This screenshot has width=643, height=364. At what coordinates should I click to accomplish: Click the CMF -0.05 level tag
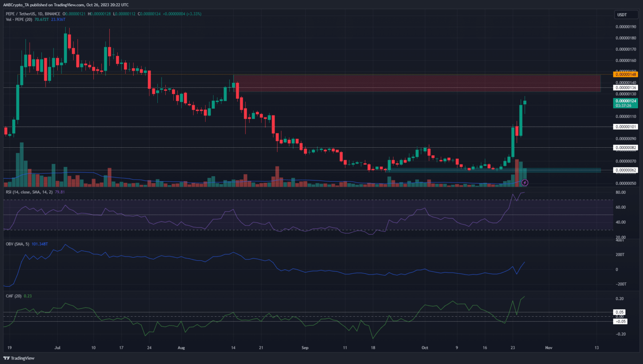point(620,321)
